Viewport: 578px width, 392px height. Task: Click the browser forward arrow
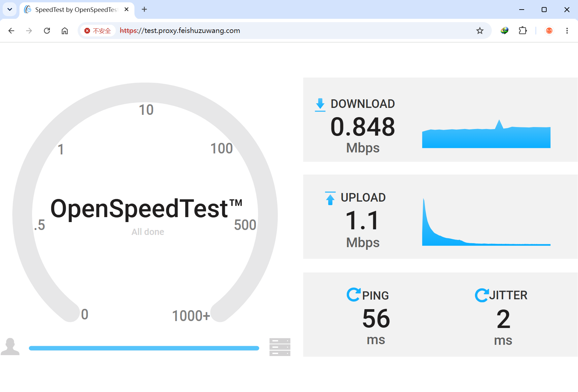tap(29, 31)
